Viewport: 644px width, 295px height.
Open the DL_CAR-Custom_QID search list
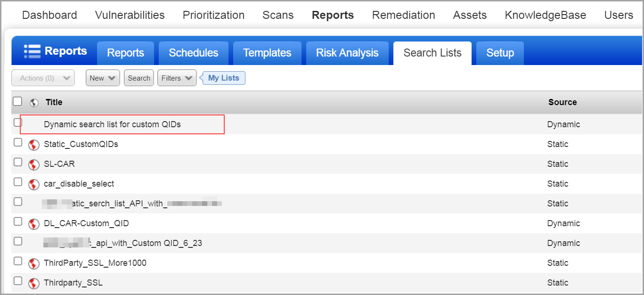pyautogui.click(x=86, y=223)
